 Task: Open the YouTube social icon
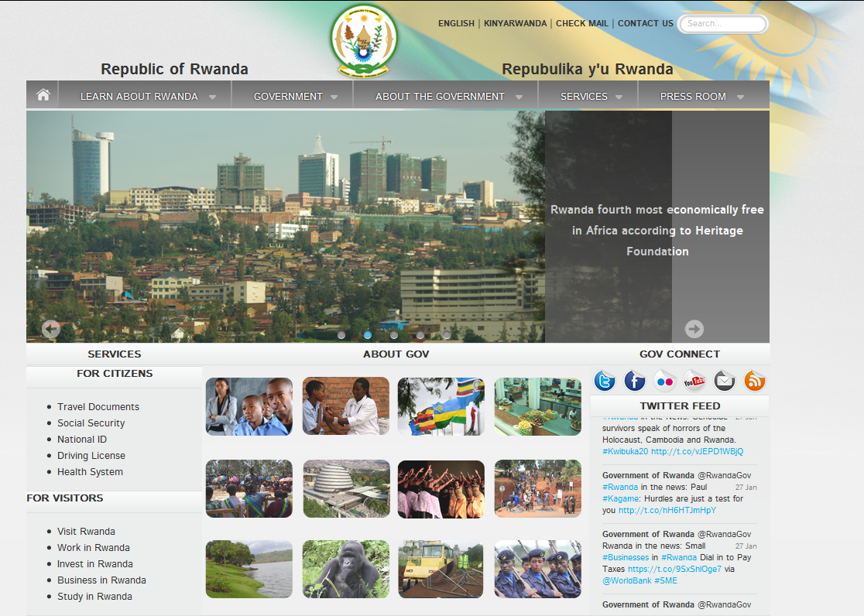(x=694, y=381)
